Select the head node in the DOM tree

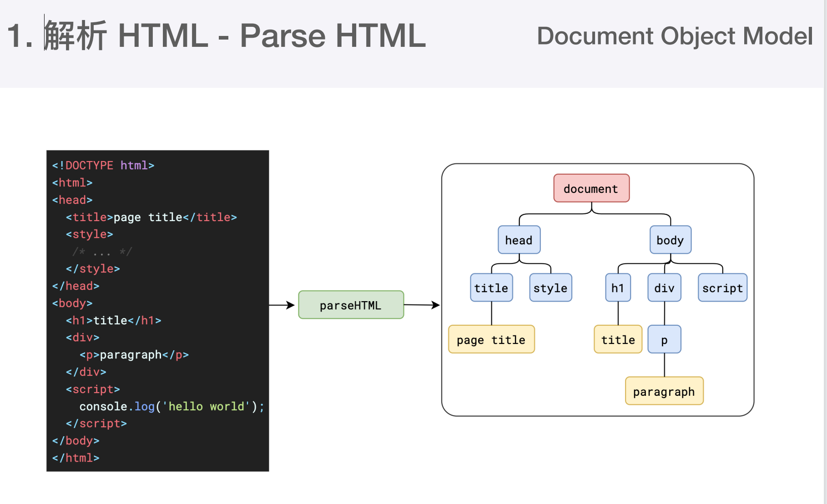coord(519,240)
